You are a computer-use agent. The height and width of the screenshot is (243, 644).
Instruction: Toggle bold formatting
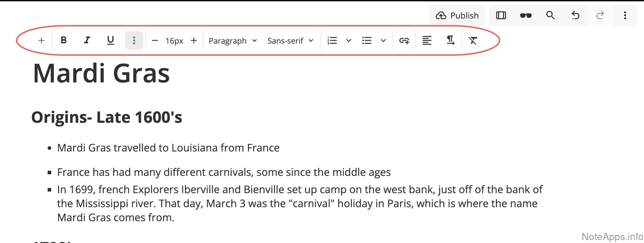64,40
